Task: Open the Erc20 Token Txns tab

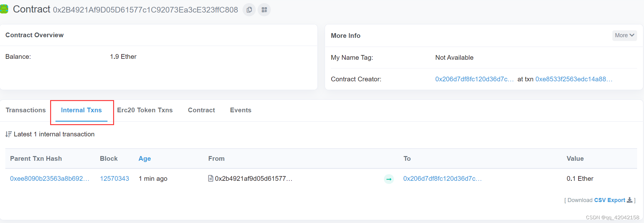Action: [145, 110]
